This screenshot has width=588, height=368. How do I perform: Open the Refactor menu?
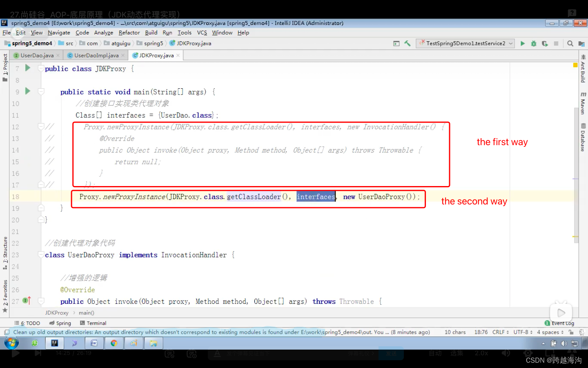coord(129,33)
